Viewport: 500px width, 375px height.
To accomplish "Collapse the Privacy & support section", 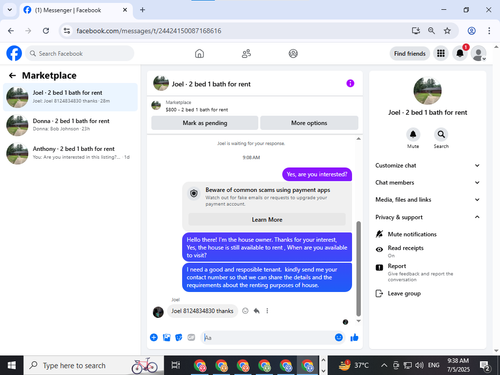I will pos(428,217).
